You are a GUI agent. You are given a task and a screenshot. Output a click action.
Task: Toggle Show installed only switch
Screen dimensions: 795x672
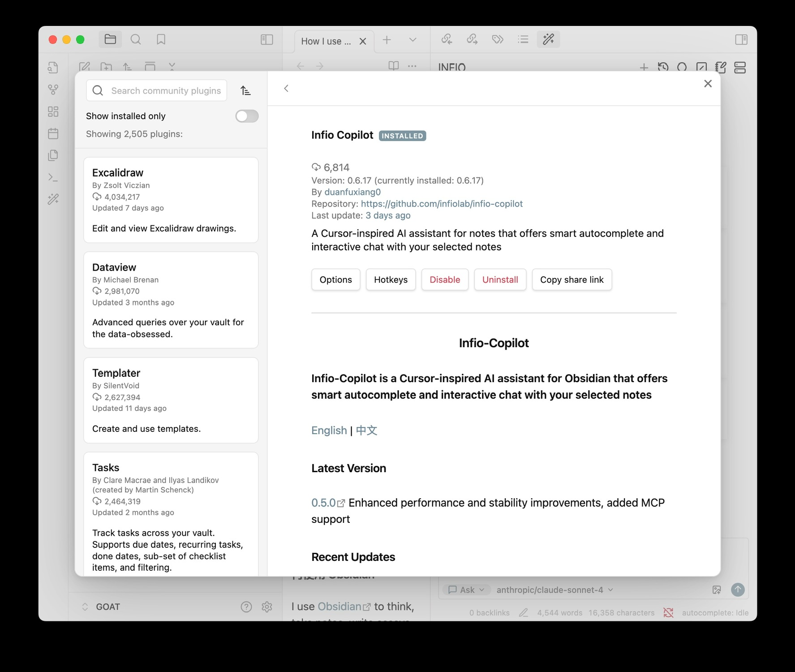coord(247,116)
